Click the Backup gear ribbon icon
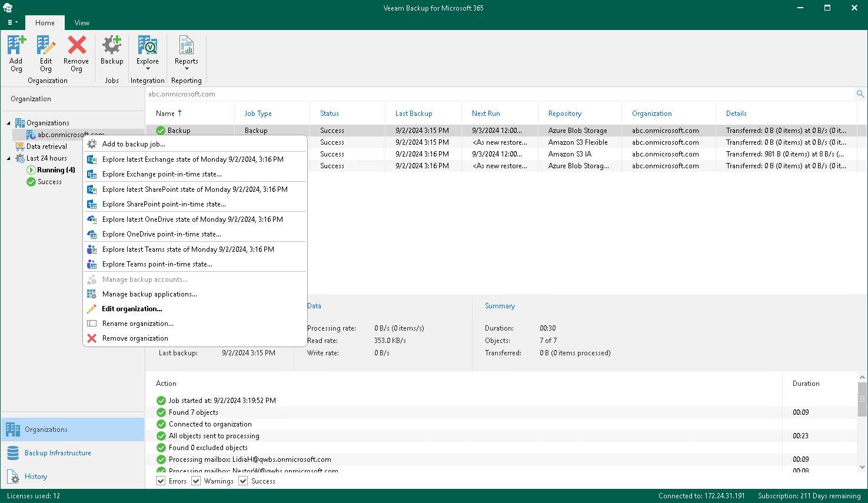Screen dimensions: 868x503 pyautogui.click(x=112, y=45)
